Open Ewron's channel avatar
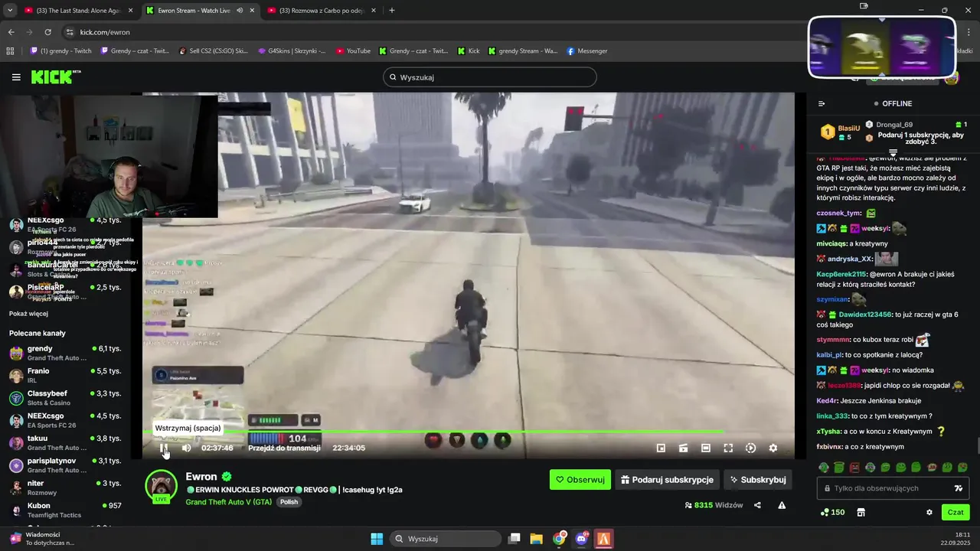Screen dimensions: 980x551 (161, 485)
